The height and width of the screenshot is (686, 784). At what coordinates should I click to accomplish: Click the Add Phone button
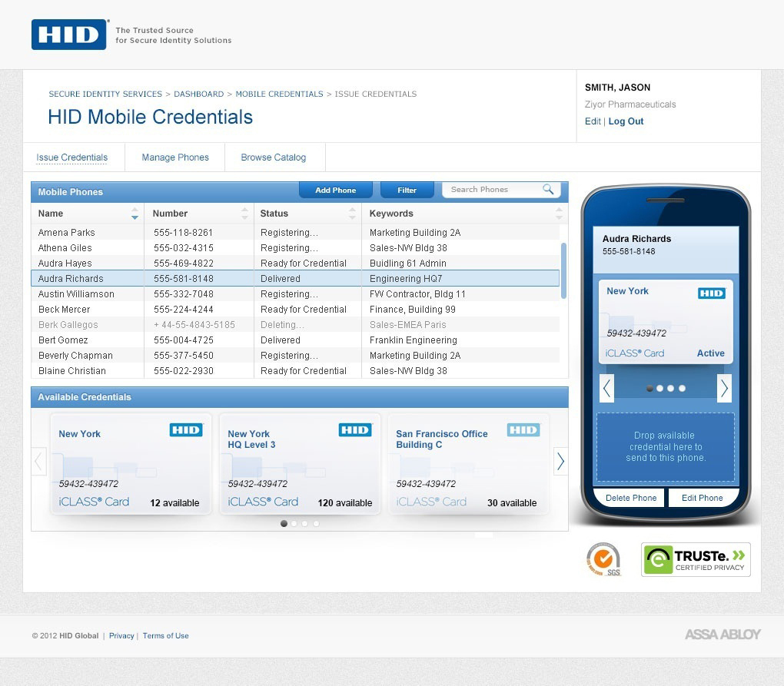point(335,189)
